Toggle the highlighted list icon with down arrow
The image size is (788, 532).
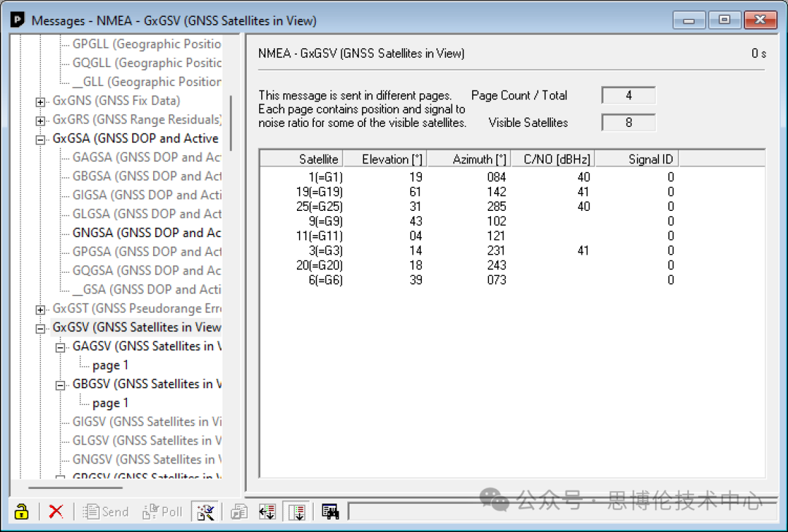coord(296,512)
